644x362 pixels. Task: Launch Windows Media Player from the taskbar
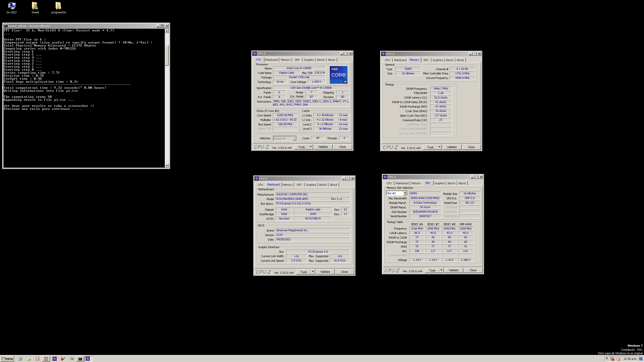(37, 359)
